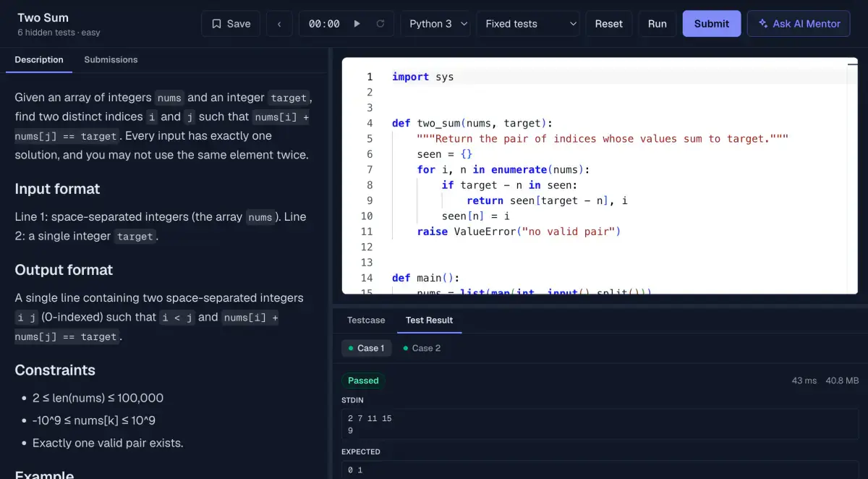
Task: Click the sparkle icon in Ask AI Mentor
Action: 762,24
